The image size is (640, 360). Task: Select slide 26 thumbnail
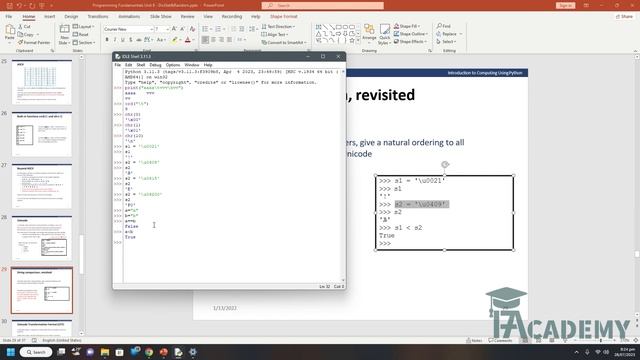pyautogui.click(x=42, y=134)
